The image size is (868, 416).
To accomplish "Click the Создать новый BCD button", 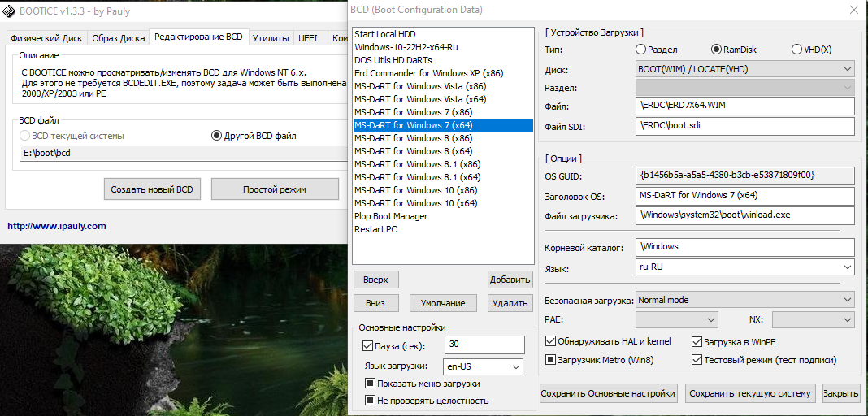I will click(153, 189).
